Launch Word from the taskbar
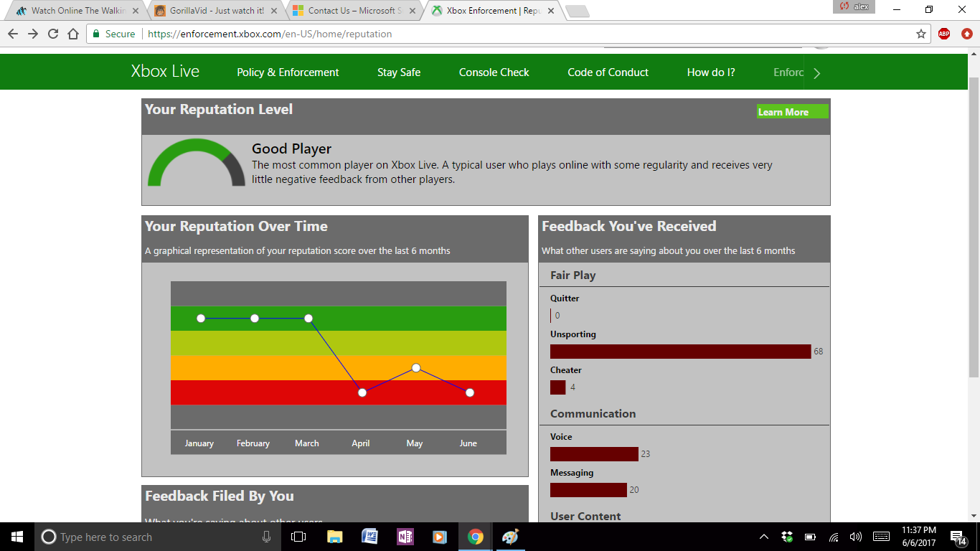Image resolution: width=980 pixels, height=551 pixels. pos(369,537)
